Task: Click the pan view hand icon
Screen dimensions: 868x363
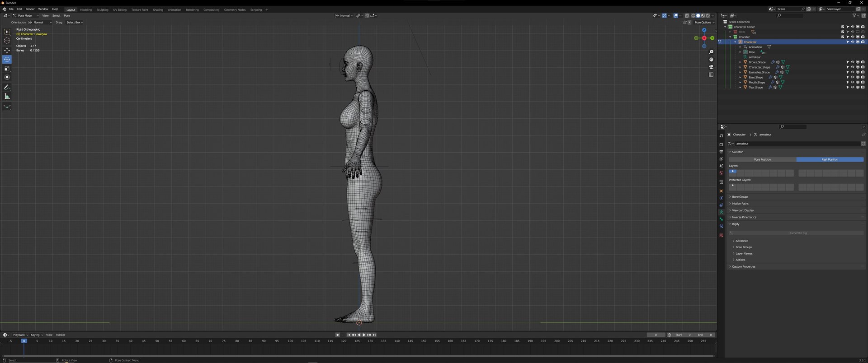Action: [x=711, y=60]
